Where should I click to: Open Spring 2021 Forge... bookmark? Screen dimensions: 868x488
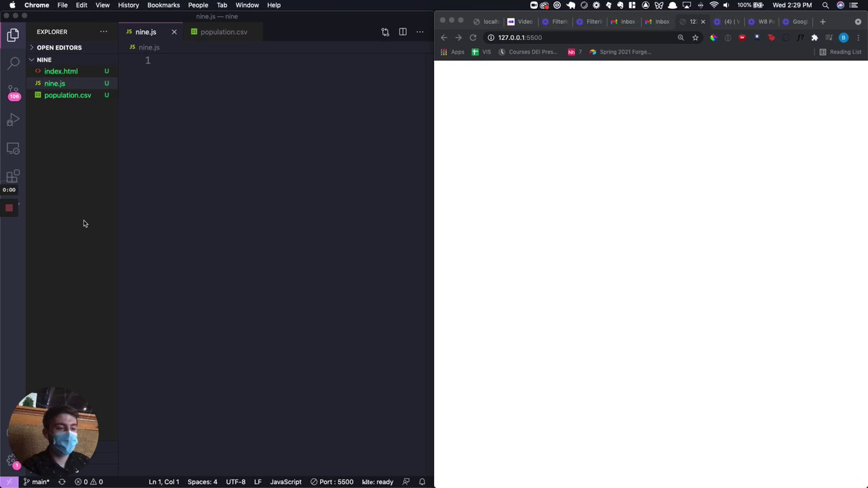coord(620,52)
